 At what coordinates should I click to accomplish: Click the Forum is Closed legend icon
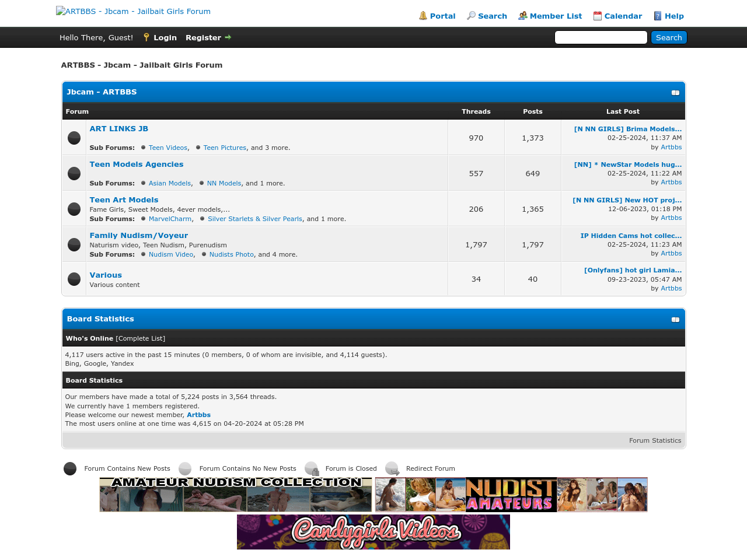312,468
